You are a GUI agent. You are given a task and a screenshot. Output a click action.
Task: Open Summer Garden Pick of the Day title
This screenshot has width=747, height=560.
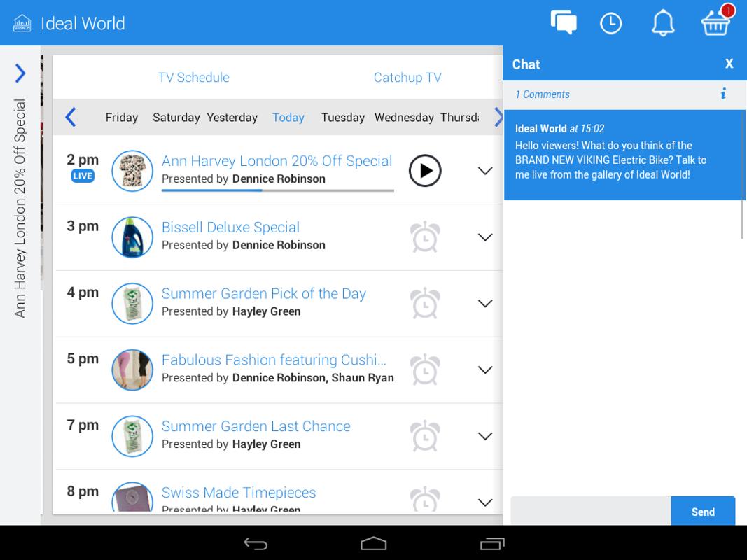[263, 293]
